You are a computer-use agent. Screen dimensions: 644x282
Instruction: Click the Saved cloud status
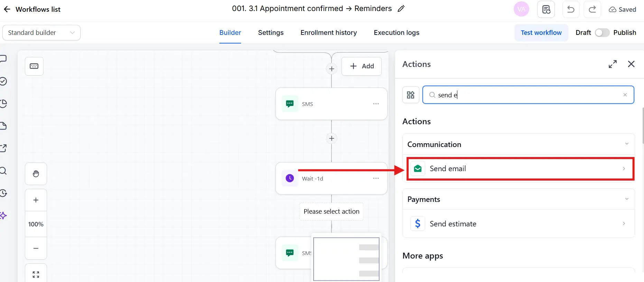click(622, 9)
